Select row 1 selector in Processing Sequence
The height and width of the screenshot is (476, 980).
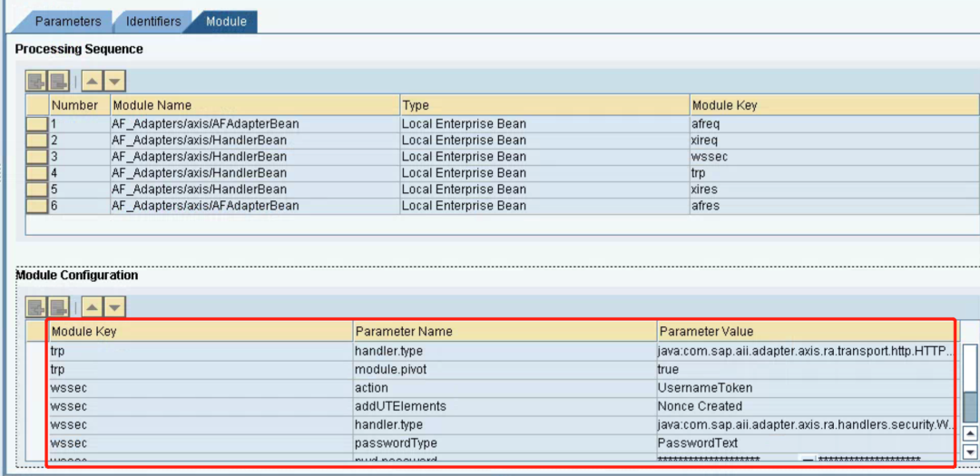[x=37, y=123]
